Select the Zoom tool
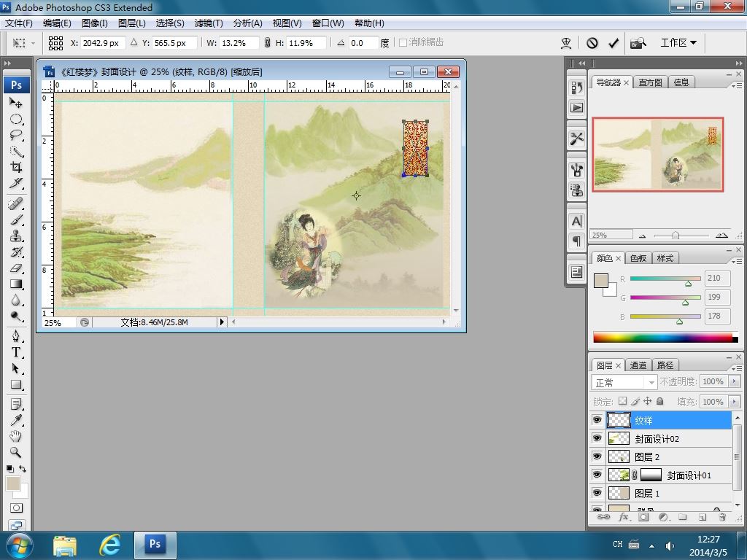Screen dimensions: 747x560 16,452
